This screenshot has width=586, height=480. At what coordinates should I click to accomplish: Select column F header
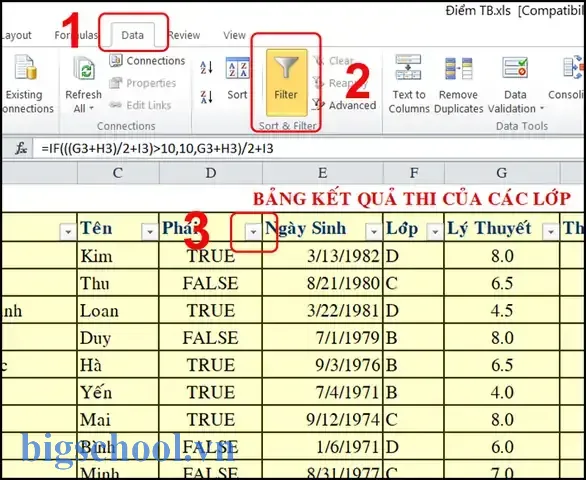tap(414, 173)
